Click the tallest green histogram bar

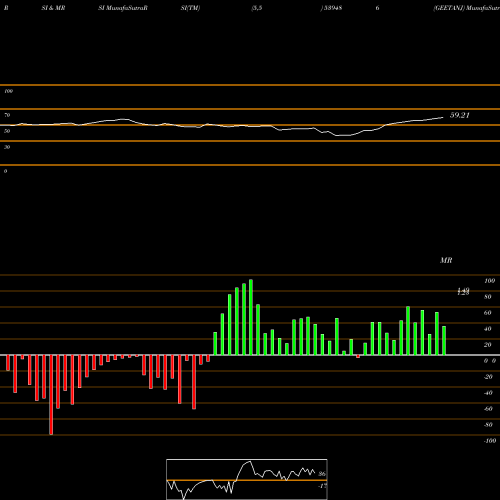tap(251, 317)
